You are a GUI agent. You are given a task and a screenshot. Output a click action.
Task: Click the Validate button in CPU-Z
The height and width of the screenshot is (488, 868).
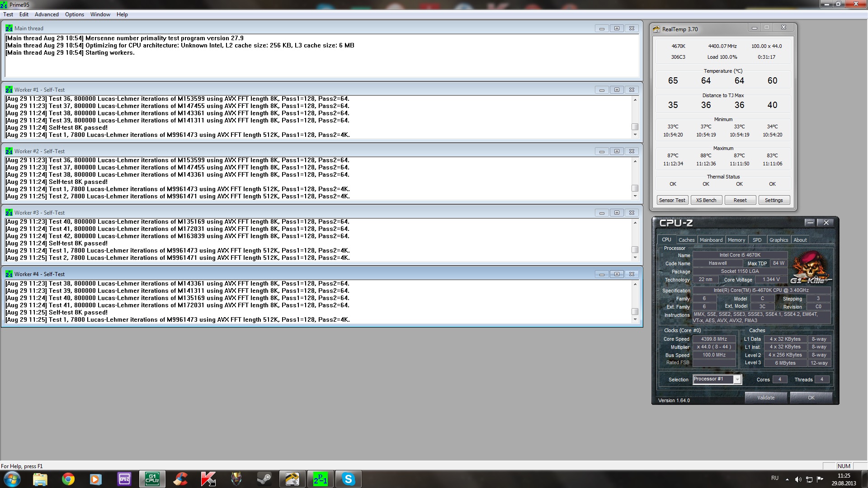[766, 398]
